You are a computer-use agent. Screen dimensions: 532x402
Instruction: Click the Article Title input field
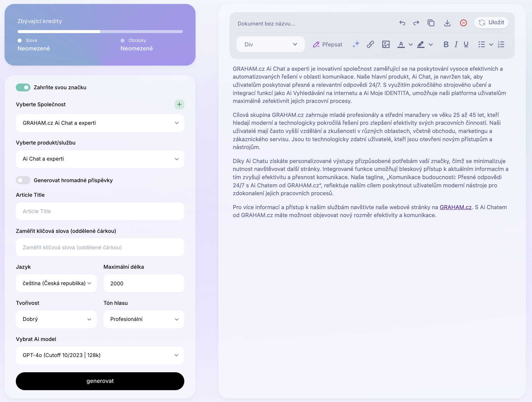(100, 211)
